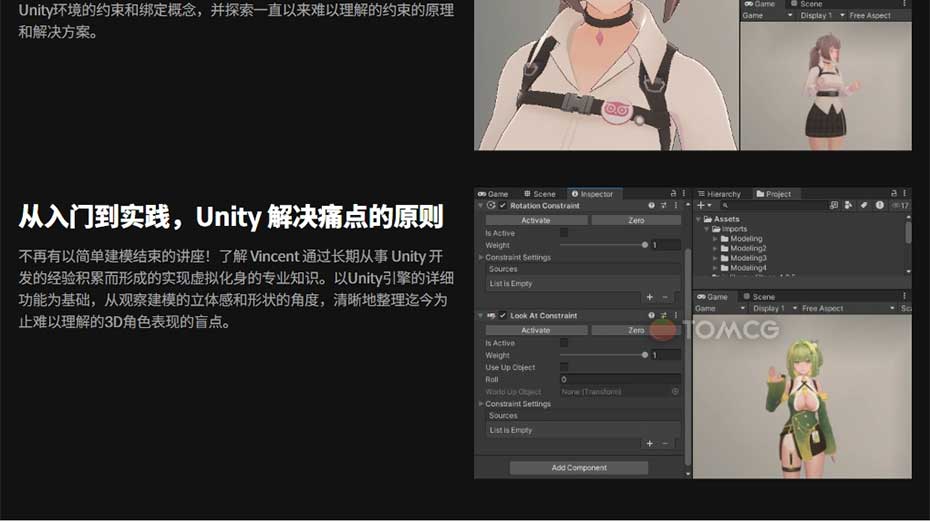The width and height of the screenshot is (930, 524).
Task: Open the Inspector panel options menu
Action: coord(683,193)
